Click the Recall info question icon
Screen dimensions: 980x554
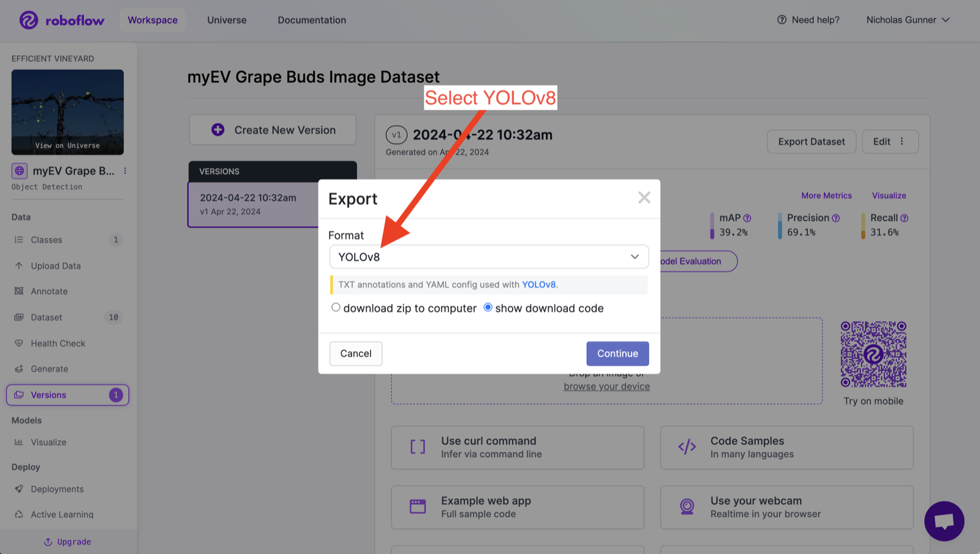pyautogui.click(x=905, y=218)
